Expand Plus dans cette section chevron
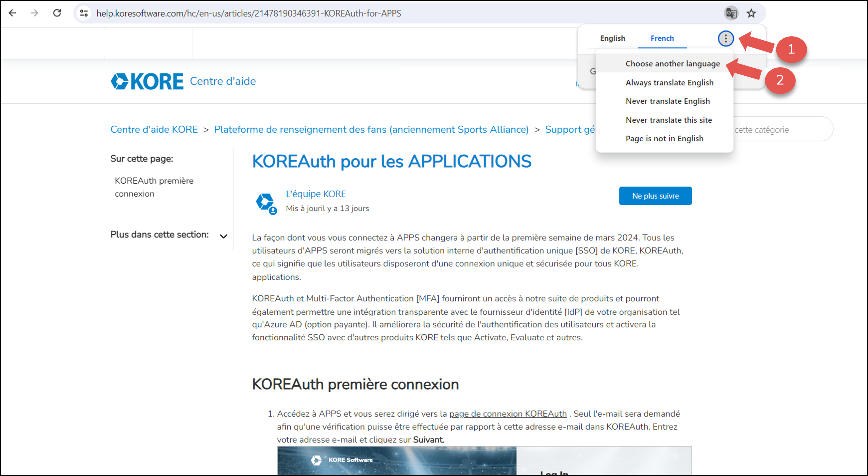Image resolution: width=868 pixels, height=476 pixels. click(223, 236)
